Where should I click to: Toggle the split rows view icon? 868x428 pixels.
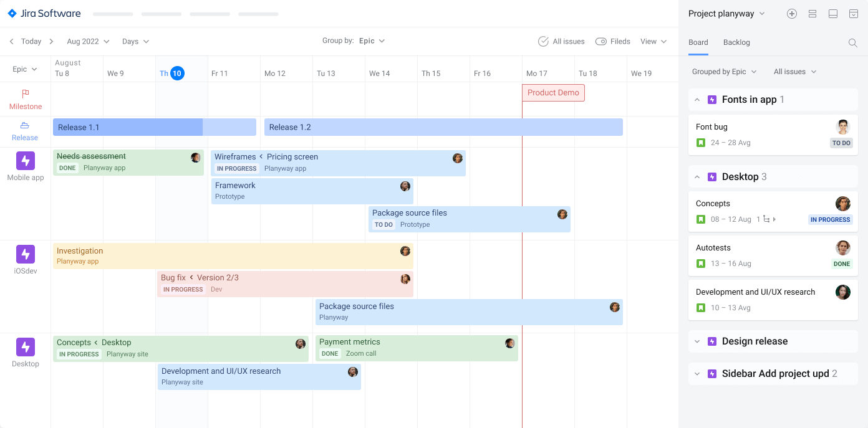coord(813,13)
